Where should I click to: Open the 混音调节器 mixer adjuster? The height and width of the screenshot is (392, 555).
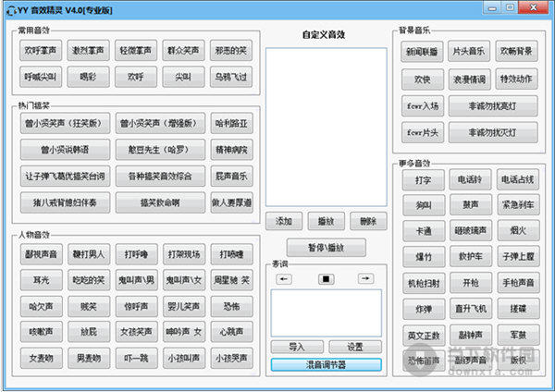[x=325, y=364]
